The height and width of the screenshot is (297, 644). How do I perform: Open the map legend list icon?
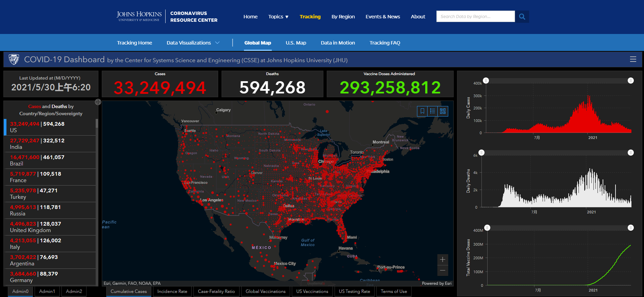point(433,111)
